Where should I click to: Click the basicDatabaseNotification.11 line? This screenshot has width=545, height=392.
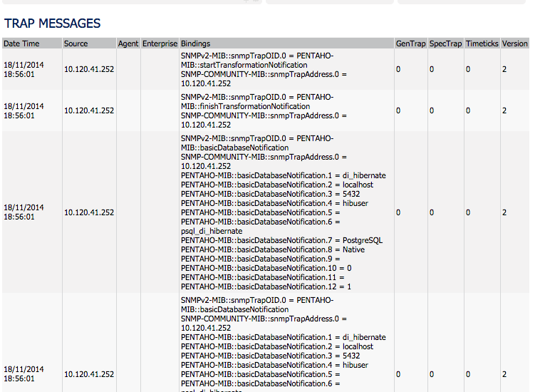[x=263, y=277]
